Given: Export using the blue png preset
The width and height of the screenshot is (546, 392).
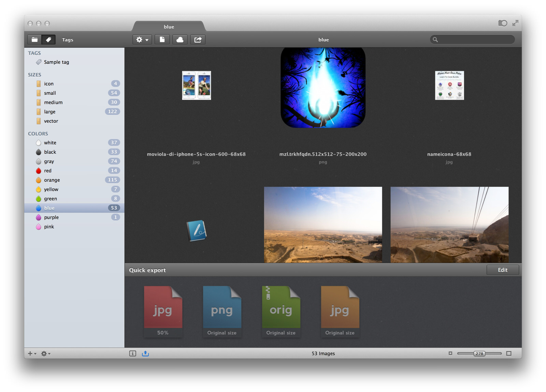Looking at the screenshot, I should [x=222, y=312].
